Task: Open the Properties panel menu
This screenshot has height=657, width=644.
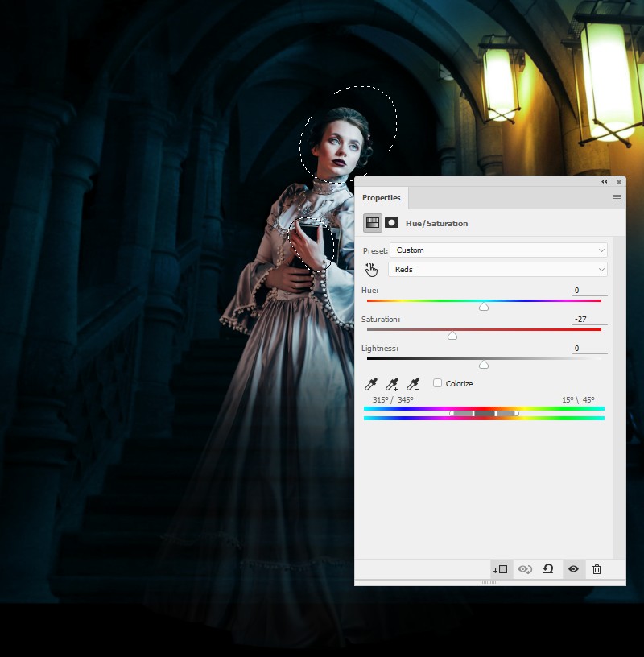Action: tap(616, 197)
